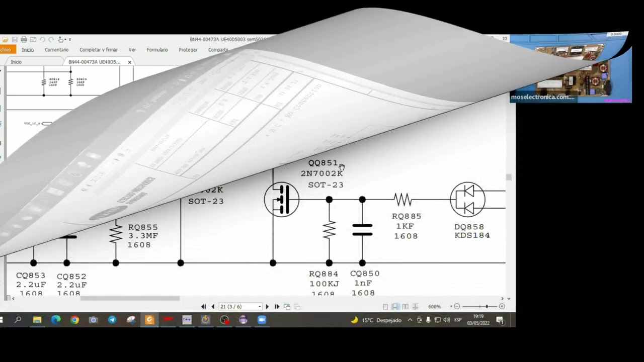This screenshot has width=644, height=362.
Task: Zoom in with the plus button
Action: tap(502, 306)
